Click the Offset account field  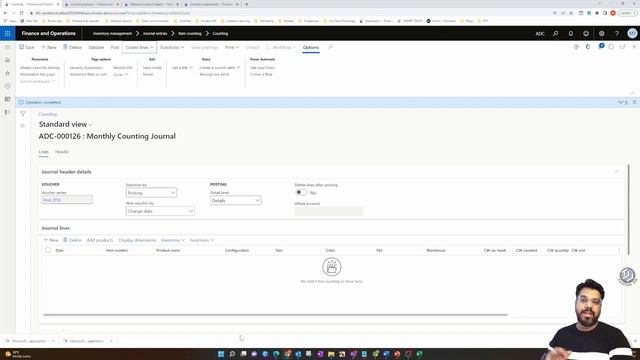[329, 211]
